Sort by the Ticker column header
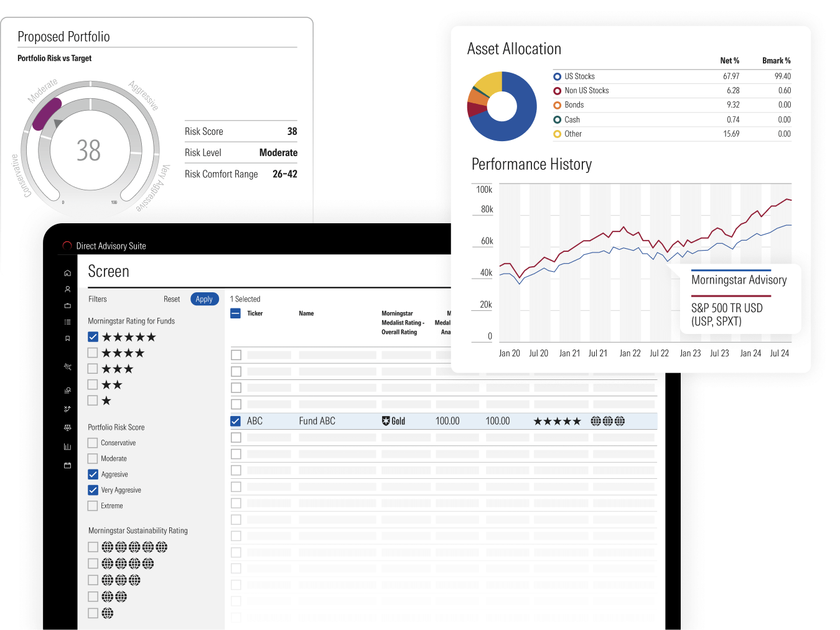 pos(254,313)
